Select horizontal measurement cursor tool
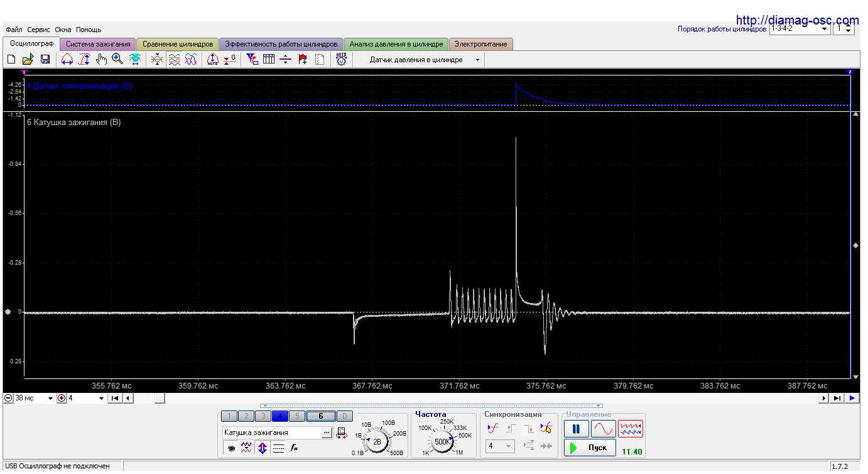 [x=67, y=59]
